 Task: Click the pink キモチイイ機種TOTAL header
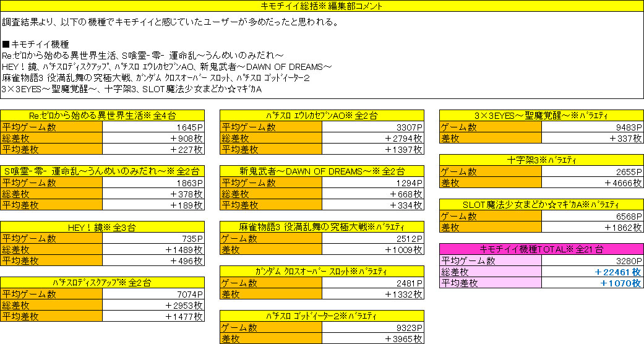click(541, 249)
